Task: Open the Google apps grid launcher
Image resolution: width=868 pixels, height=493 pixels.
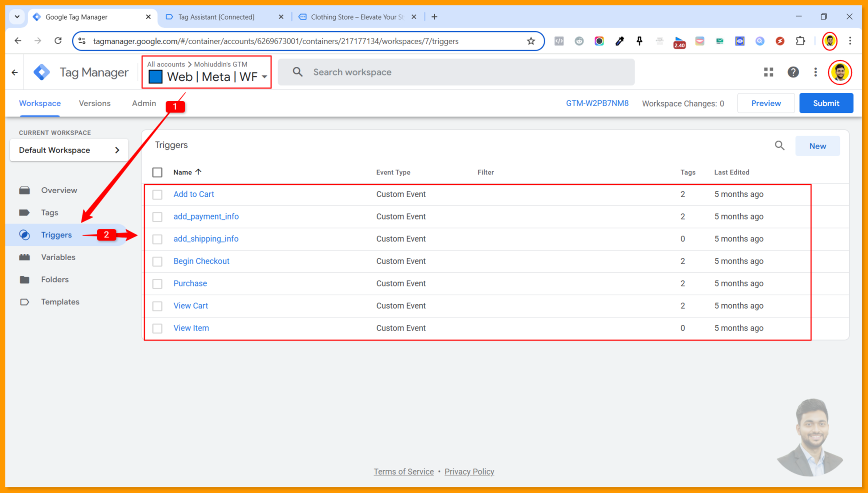Action: [768, 72]
